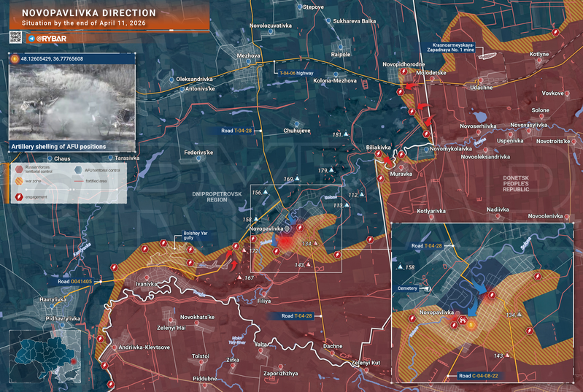
Task: Click the Road C-04-08-22 label
Action: tap(478, 376)
